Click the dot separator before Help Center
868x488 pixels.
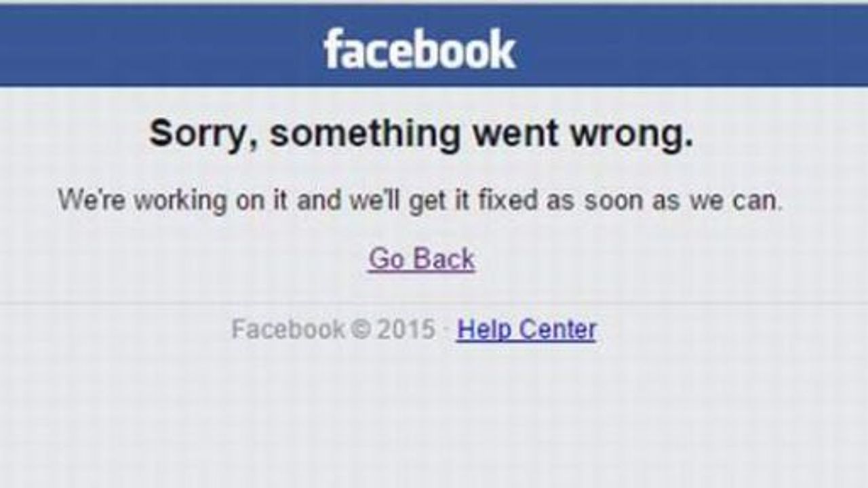pyautogui.click(x=446, y=330)
